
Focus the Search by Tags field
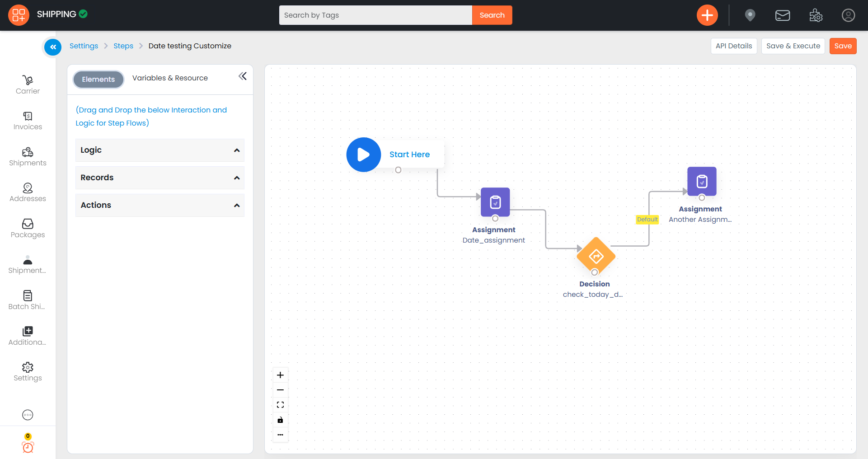375,15
